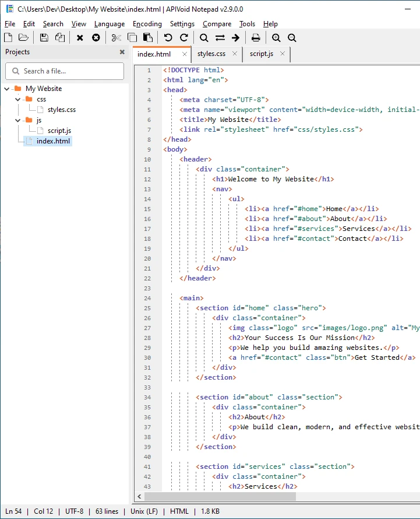The height and width of the screenshot is (519, 420).
Task: Undo last change with Undo arrow
Action: [x=168, y=38]
